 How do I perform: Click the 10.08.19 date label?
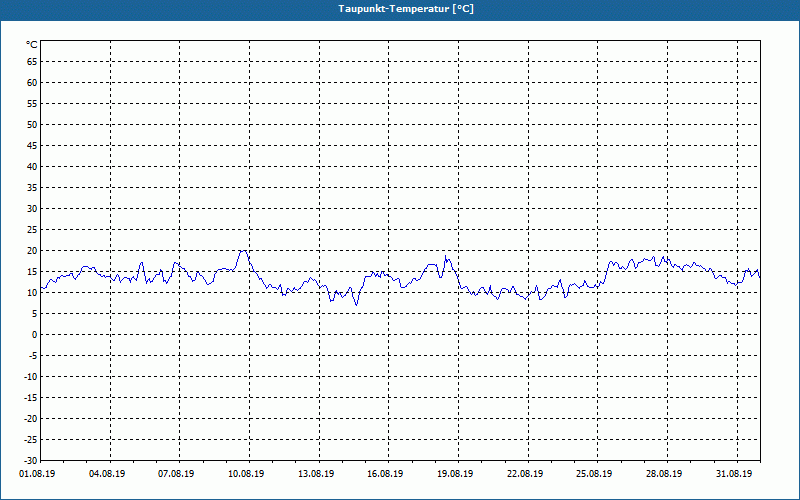pos(246,474)
